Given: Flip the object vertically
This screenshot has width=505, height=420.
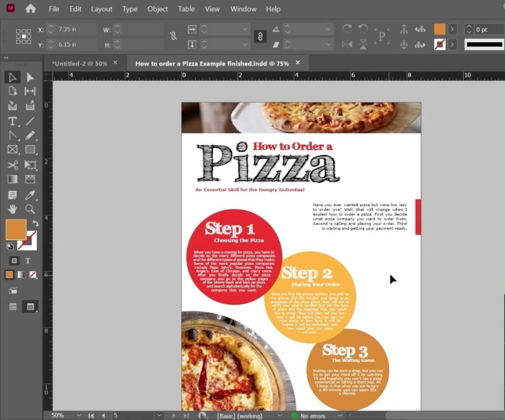Looking at the screenshot, I should coord(363,44).
